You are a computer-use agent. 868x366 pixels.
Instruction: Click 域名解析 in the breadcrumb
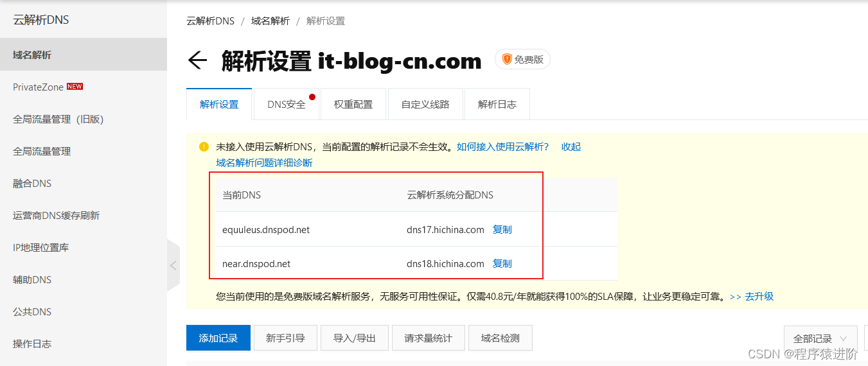pos(270,21)
